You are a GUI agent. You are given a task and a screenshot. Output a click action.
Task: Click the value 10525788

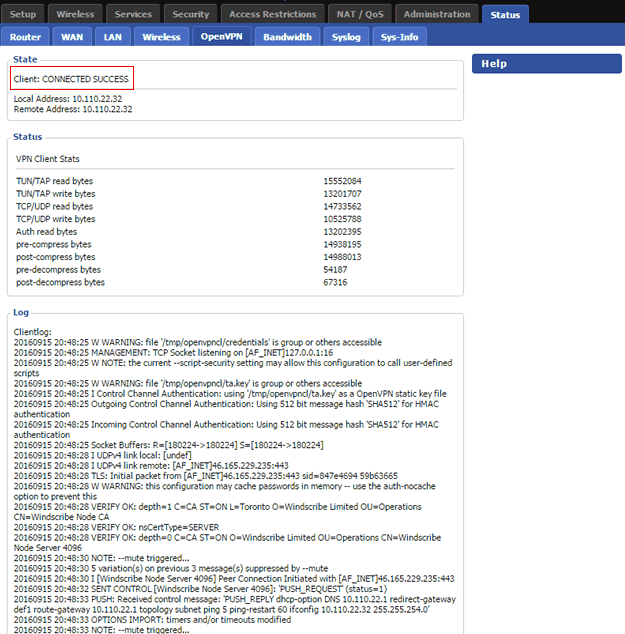[342, 219]
